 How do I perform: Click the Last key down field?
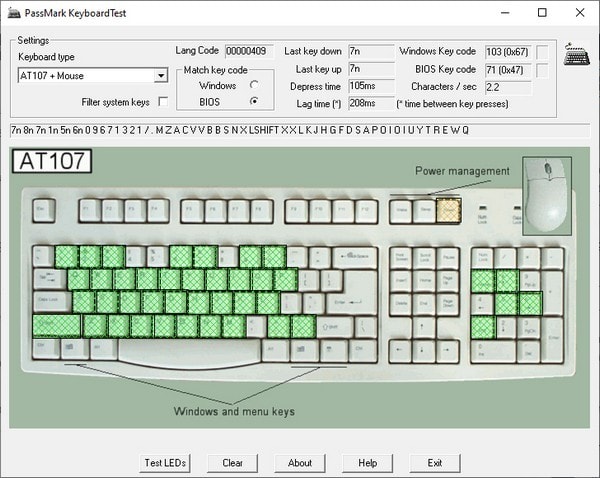(371, 51)
